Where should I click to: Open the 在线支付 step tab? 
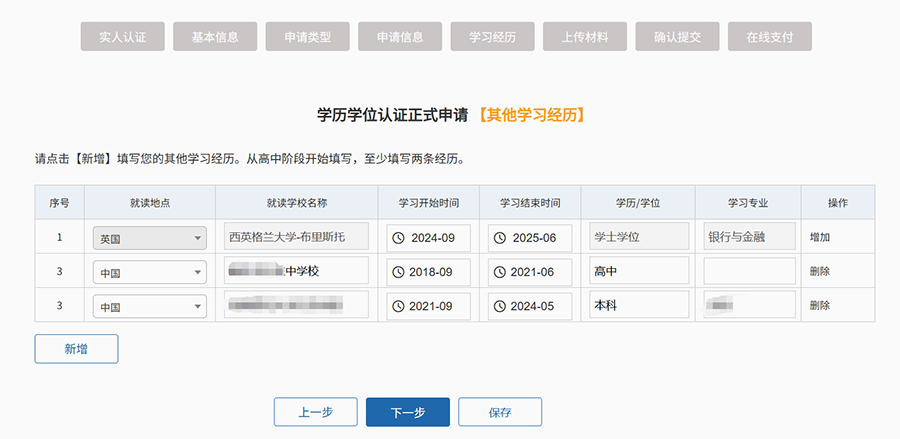[769, 37]
